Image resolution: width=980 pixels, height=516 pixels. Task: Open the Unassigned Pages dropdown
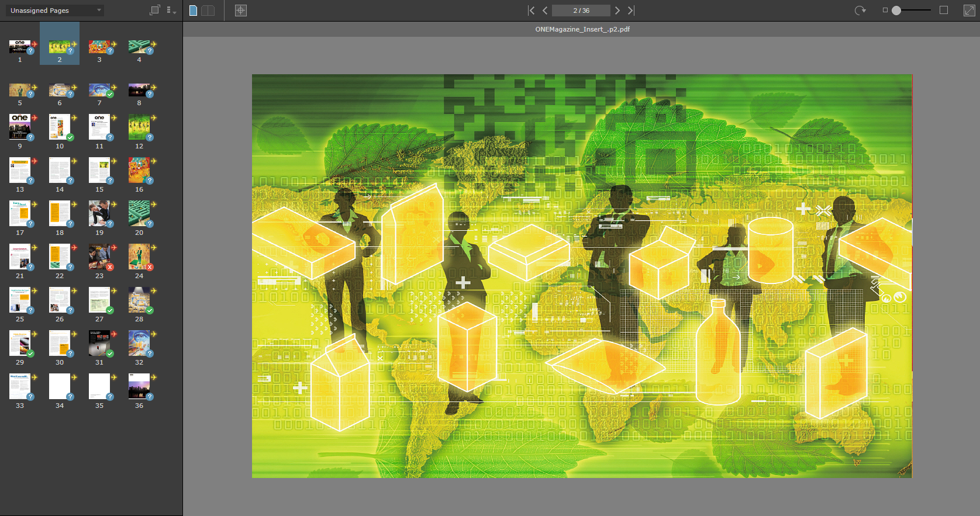pyautogui.click(x=55, y=11)
